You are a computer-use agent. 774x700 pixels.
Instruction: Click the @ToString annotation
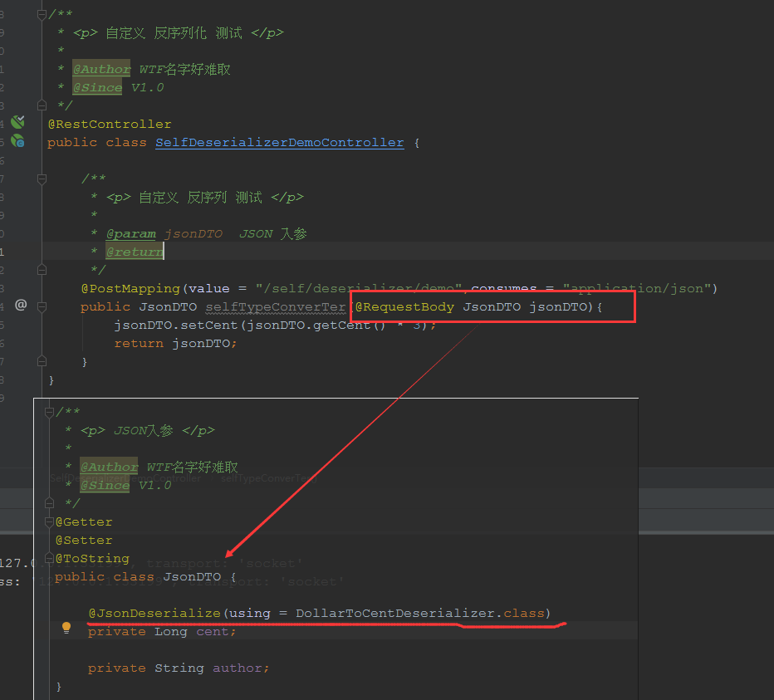(x=92, y=559)
